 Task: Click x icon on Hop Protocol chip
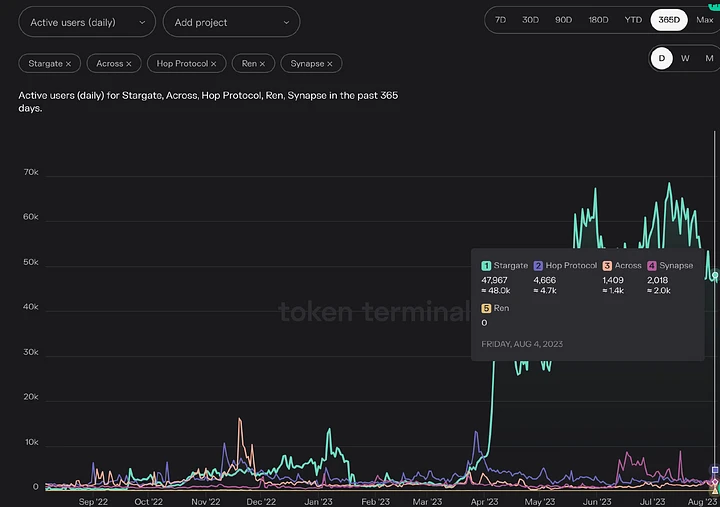[214, 64]
